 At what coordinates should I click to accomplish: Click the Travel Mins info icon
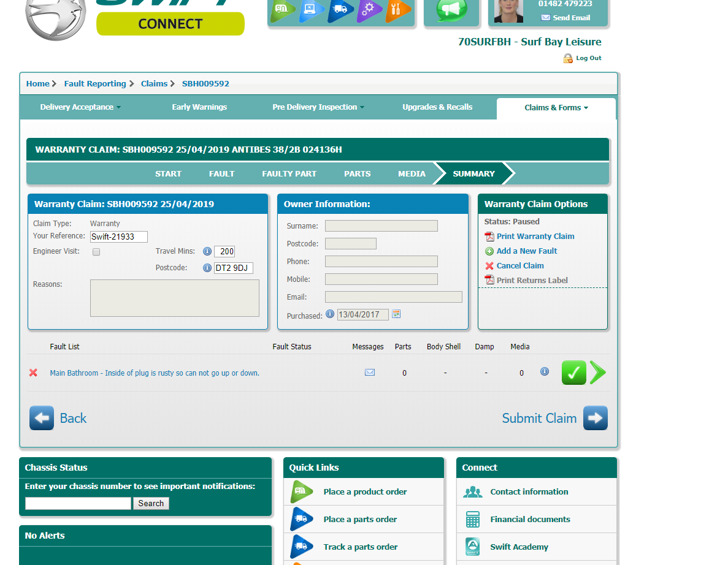coord(207,251)
